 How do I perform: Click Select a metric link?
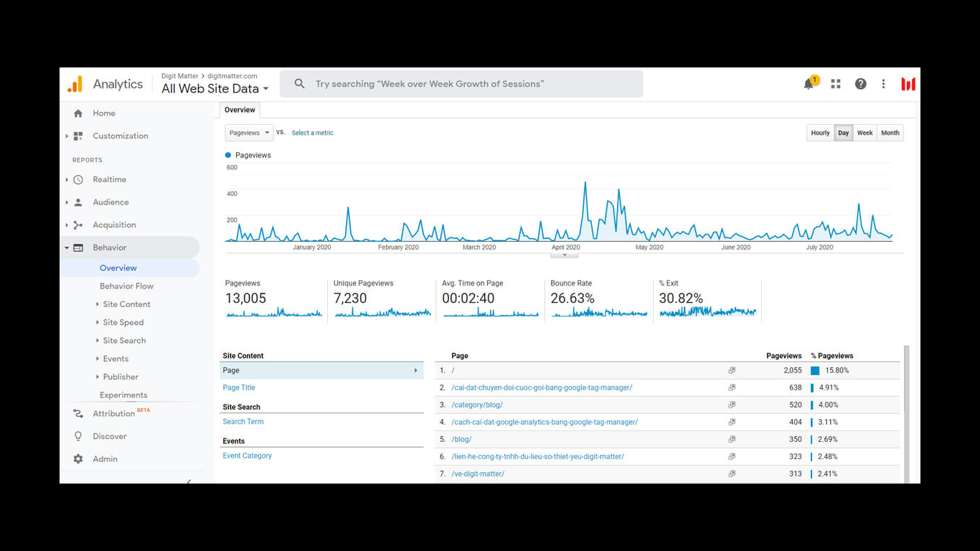coord(313,133)
